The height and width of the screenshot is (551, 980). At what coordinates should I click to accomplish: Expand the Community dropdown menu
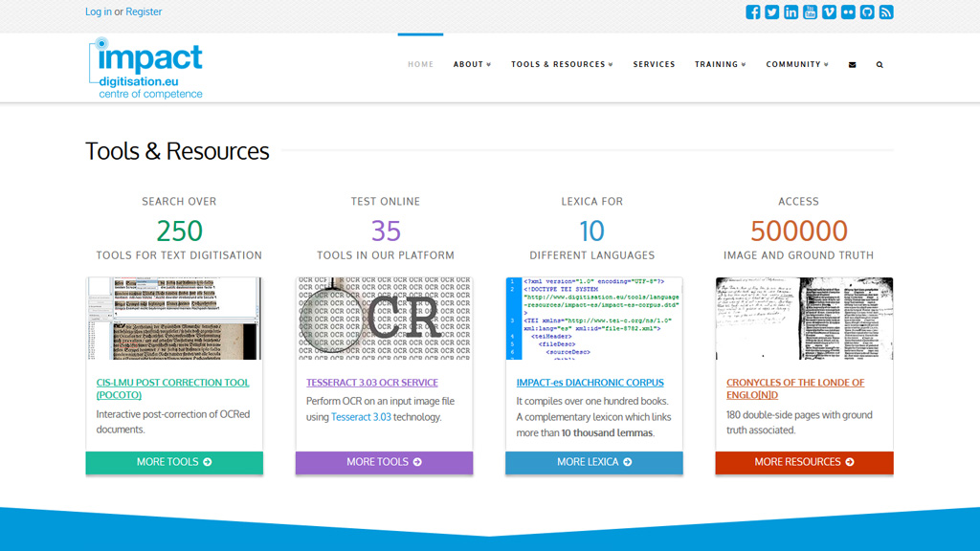click(x=797, y=64)
